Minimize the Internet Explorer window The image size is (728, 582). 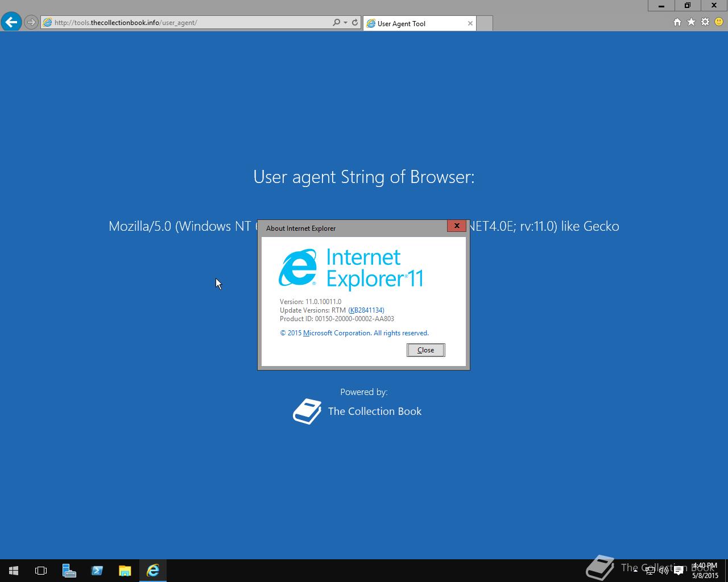tap(661, 5)
